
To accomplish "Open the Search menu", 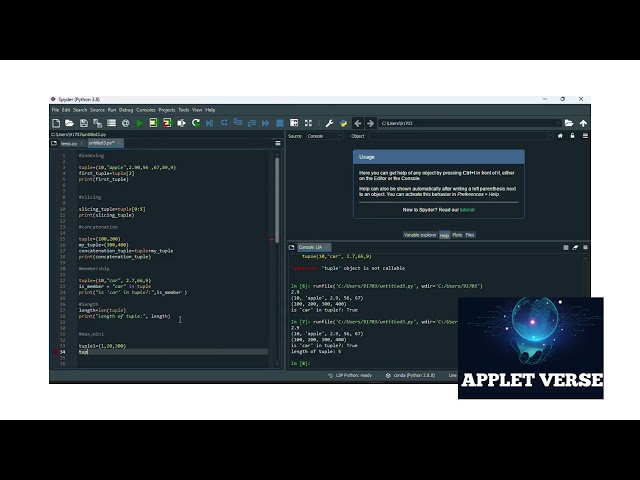I will [80, 110].
